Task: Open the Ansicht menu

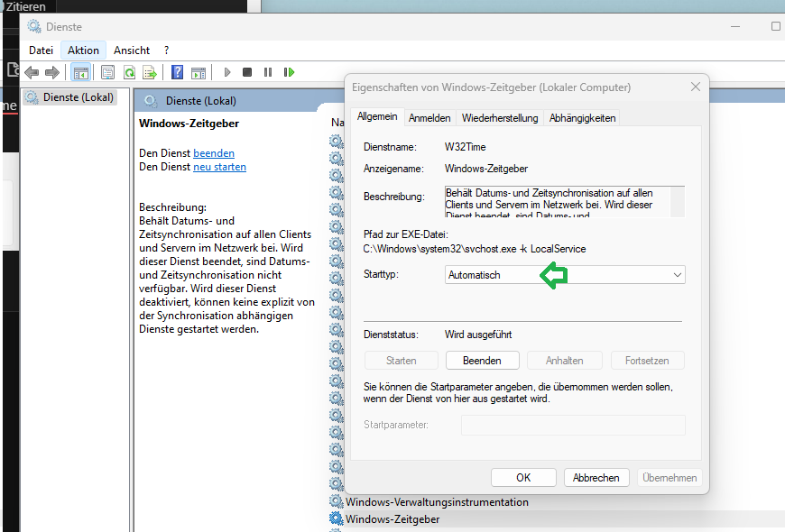Action: coord(132,50)
